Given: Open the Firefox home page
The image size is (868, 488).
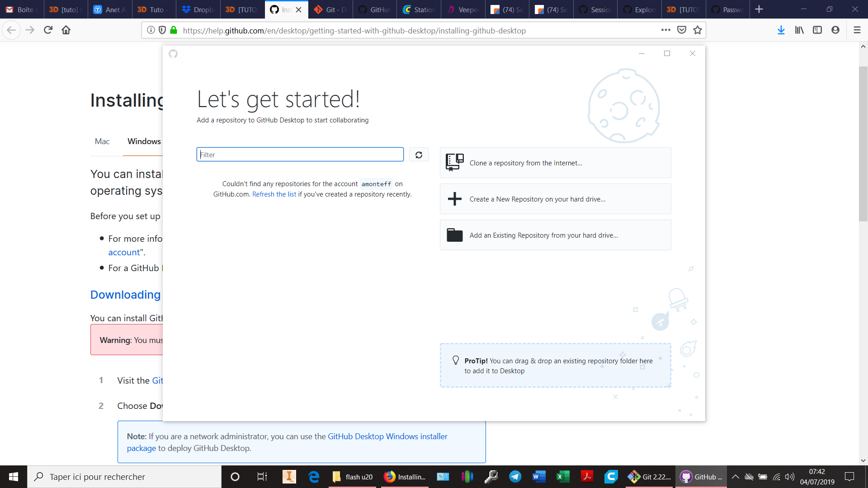Looking at the screenshot, I should pos(66,30).
